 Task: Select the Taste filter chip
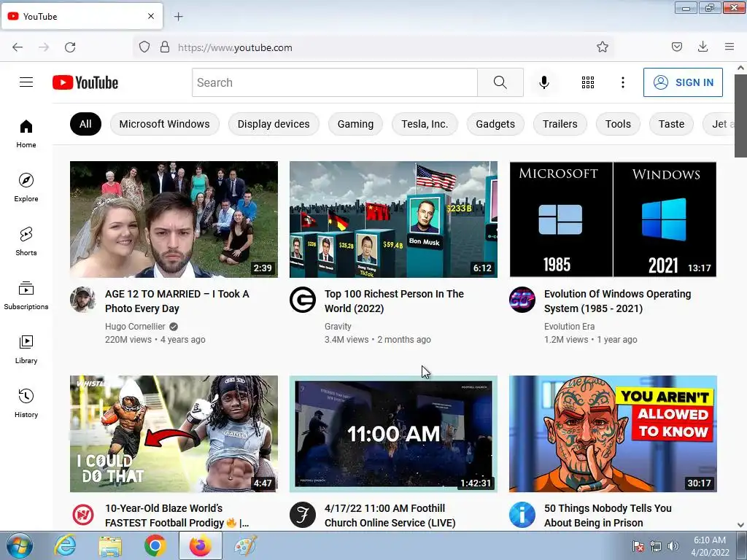tap(671, 124)
